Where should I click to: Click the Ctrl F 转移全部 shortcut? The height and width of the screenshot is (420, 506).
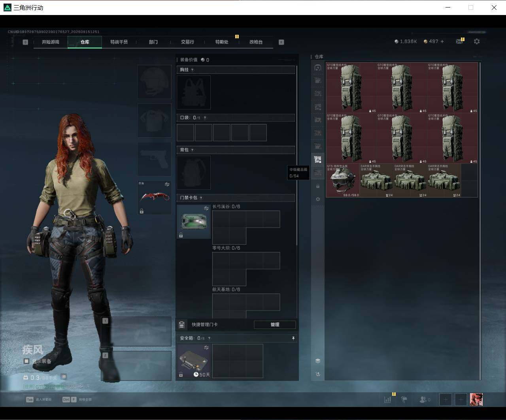[77, 399]
